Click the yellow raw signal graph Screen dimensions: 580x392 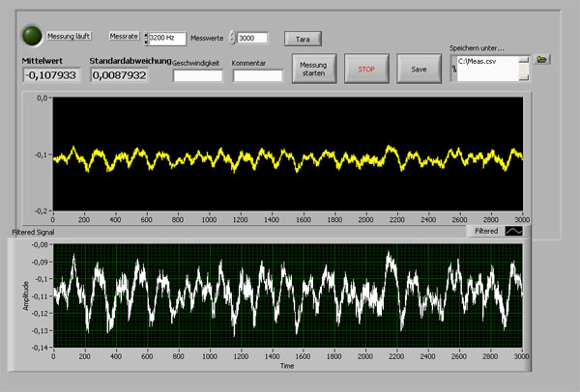tap(288, 153)
